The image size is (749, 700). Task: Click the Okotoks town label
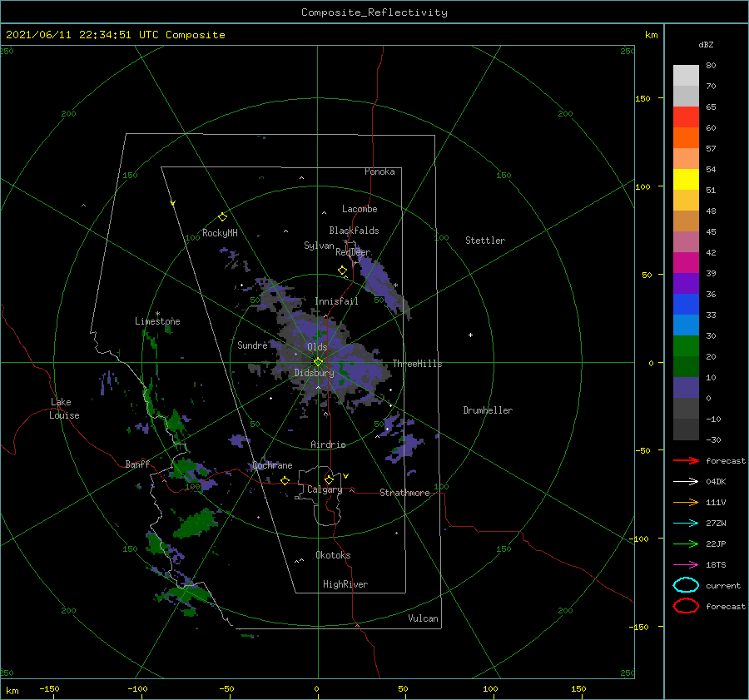[333, 555]
